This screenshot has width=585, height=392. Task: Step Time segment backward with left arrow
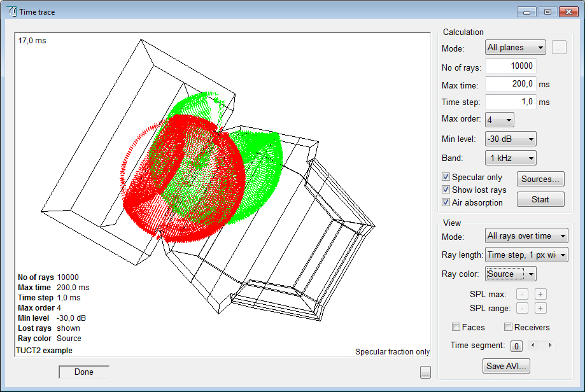(533, 346)
